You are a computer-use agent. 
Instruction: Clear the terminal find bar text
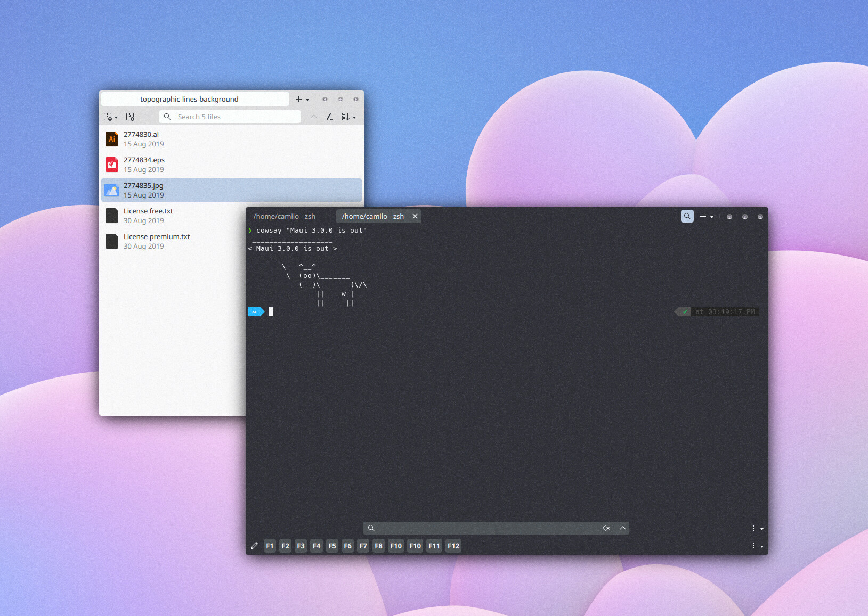click(x=607, y=528)
